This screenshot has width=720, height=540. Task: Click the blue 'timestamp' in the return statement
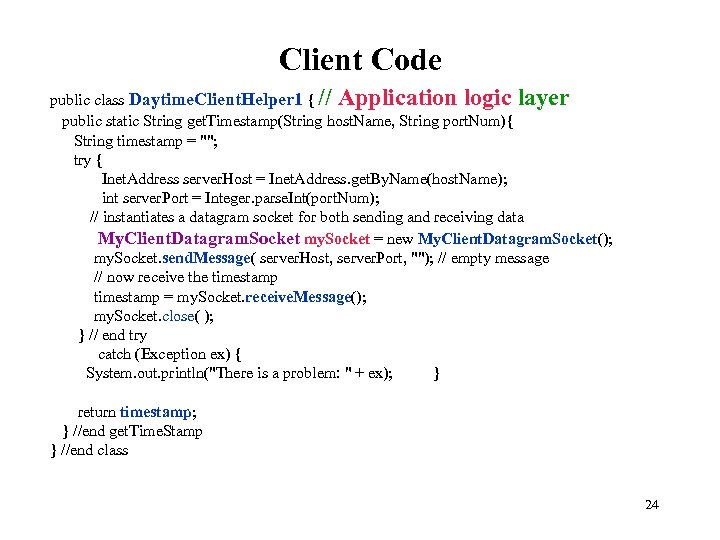156,412
